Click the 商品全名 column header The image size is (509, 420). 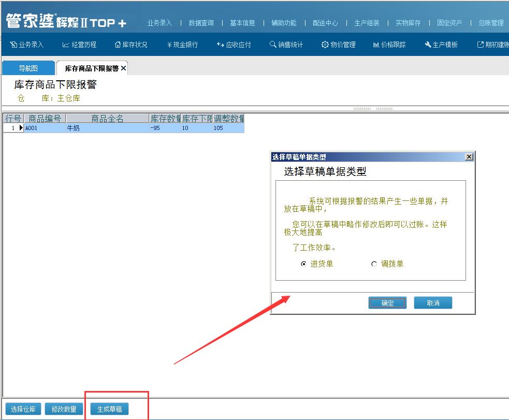tap(108, 119)
